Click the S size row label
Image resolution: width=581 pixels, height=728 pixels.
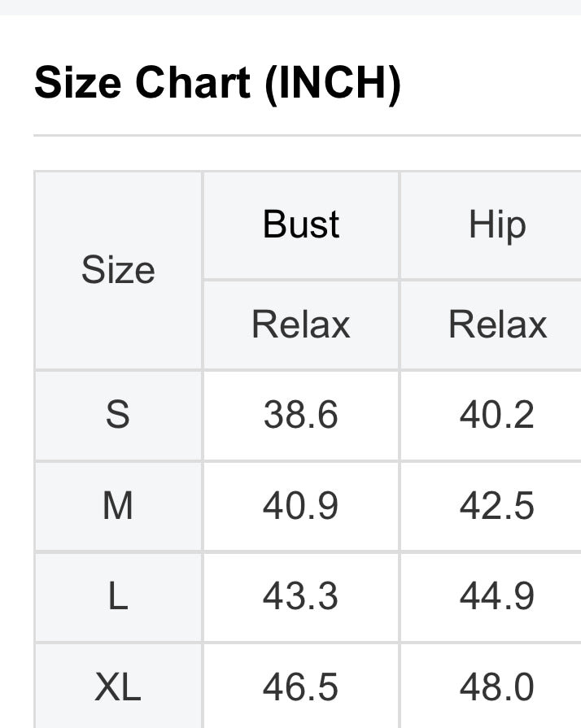coord(118,415)
